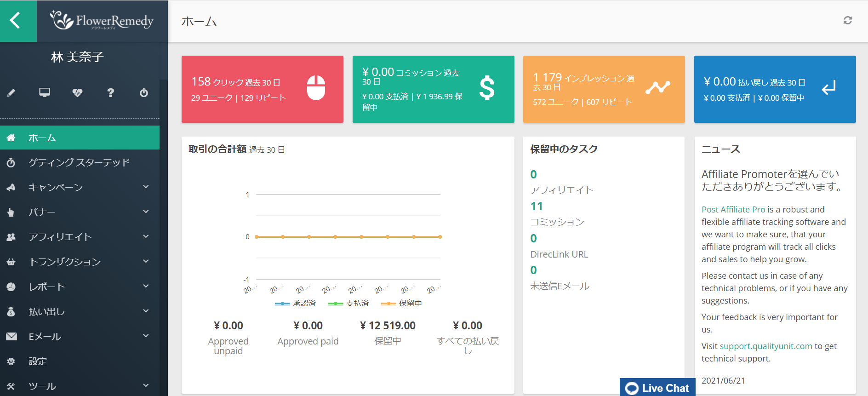868x396 pixels.
Task: Expand the ツール menu chevron
Action: point(146,385)
